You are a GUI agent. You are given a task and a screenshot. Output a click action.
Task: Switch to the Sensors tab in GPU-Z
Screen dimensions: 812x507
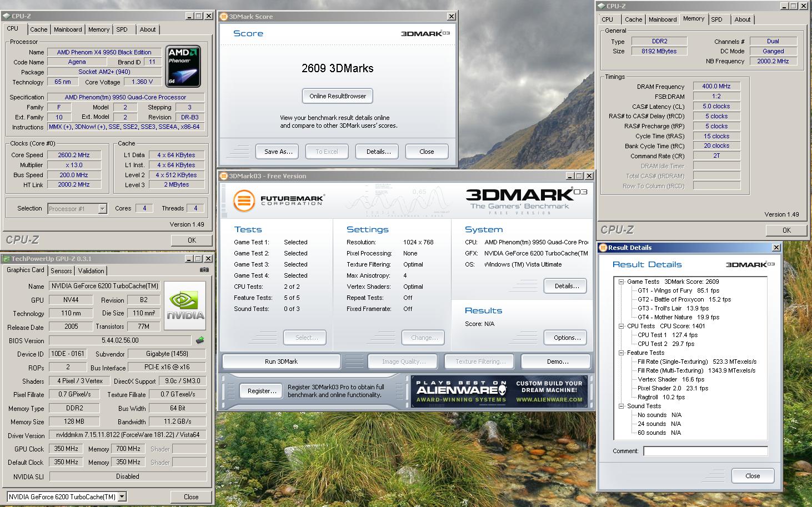[x=61, y=271]
